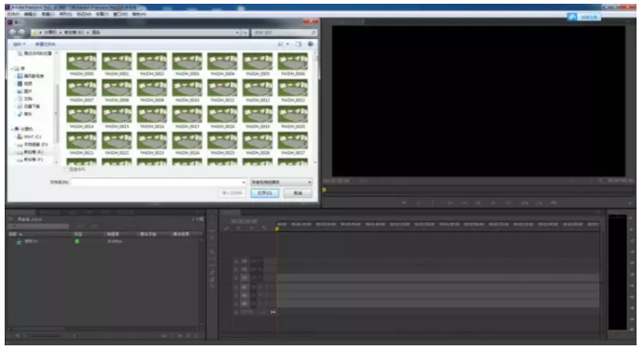Open the file name history dropdown arrow
Screen dimensions: 644x350
click(x=244, y=182)
